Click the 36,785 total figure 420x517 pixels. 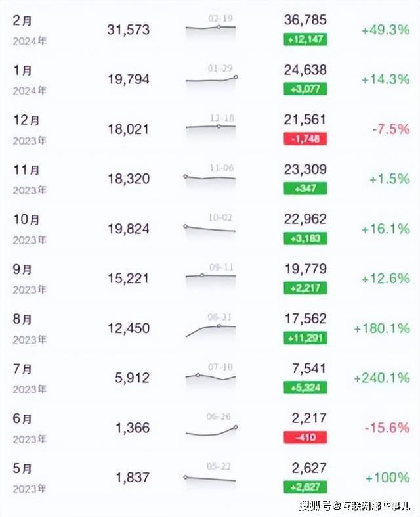305,20
